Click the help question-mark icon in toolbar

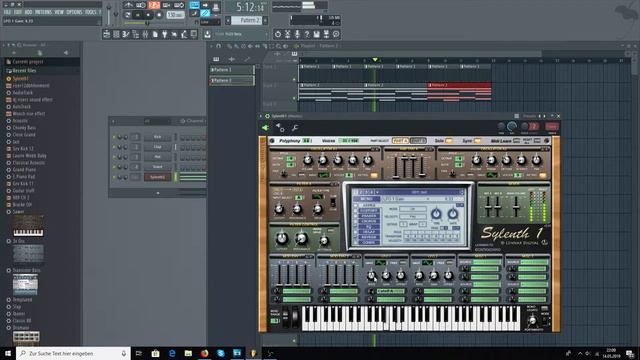pos(307,34)
